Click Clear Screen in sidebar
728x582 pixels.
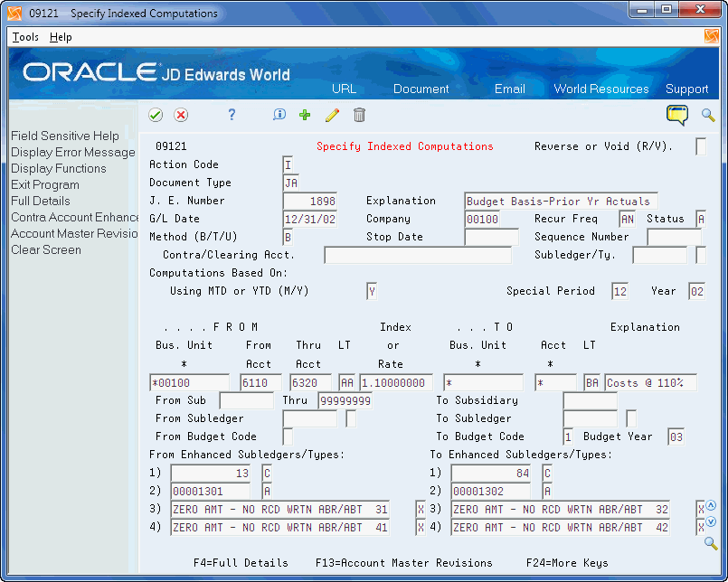click(x=46, y=249)
